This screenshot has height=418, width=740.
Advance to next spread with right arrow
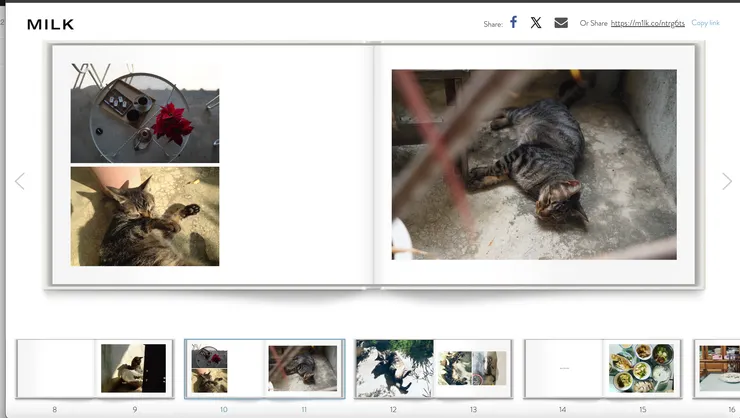click(x=727, y=181)
